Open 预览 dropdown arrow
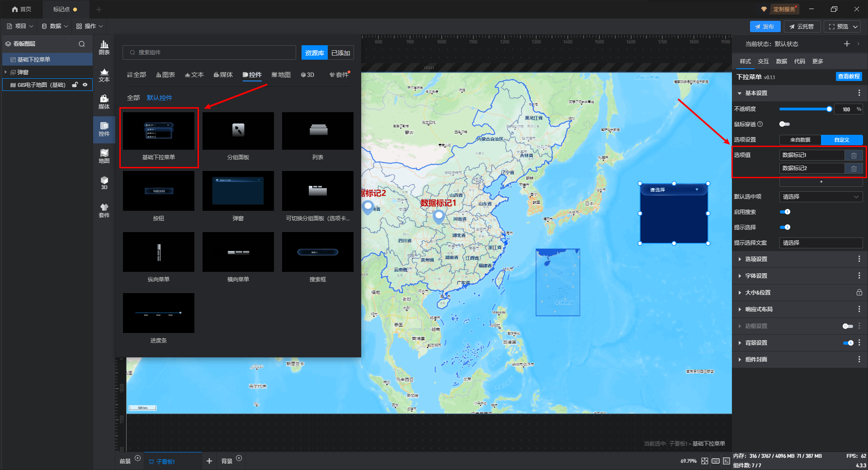Screen dimensions: 868x470 855,27
